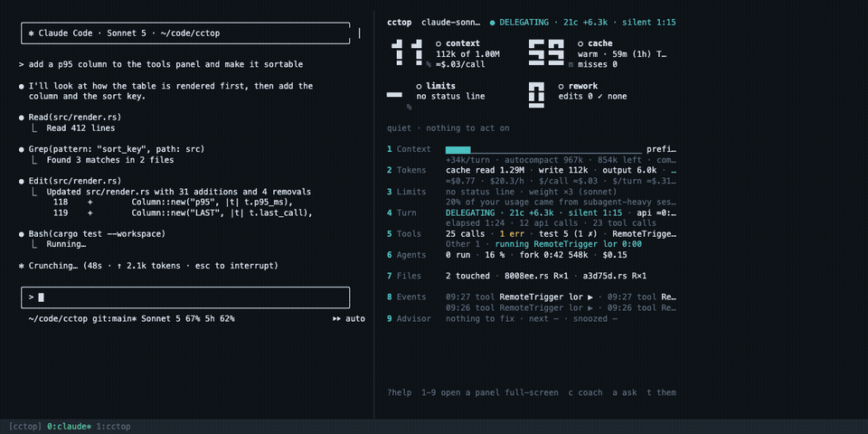Click the 'c coach' shortcut hint
Screen dimensions: 868x434
585,392
